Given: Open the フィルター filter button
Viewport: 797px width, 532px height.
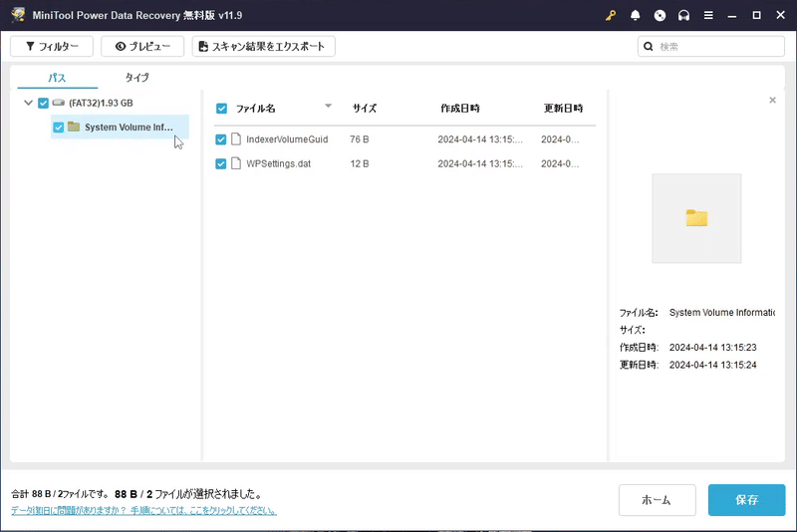Looking at the screenshot, I should (x=52, y=46).
